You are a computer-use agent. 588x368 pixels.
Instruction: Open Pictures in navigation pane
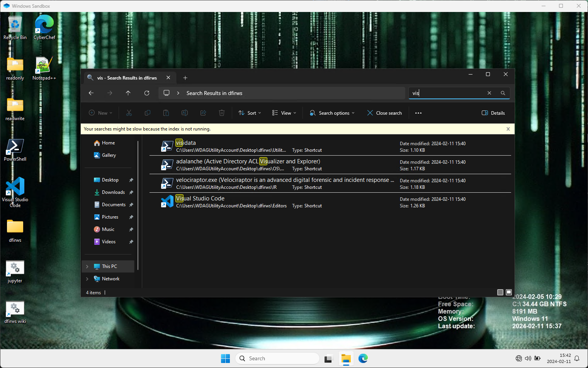coord(110,217)
